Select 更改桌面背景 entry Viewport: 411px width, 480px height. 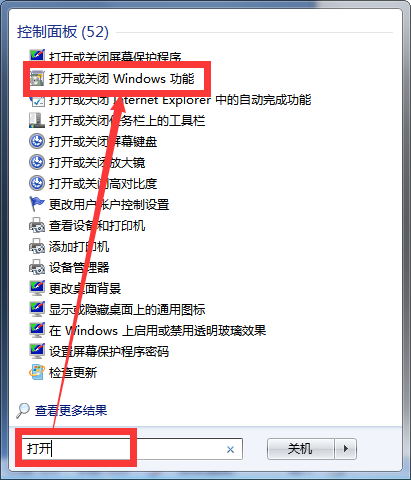[85, 289]
